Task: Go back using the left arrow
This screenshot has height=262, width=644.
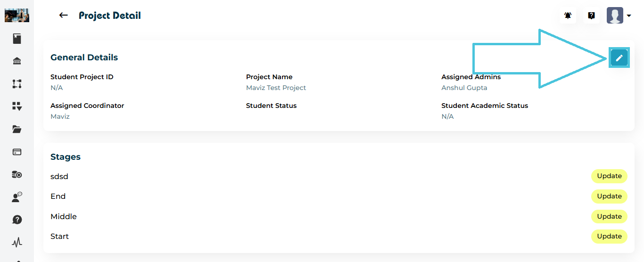Action: click(63, 16)
